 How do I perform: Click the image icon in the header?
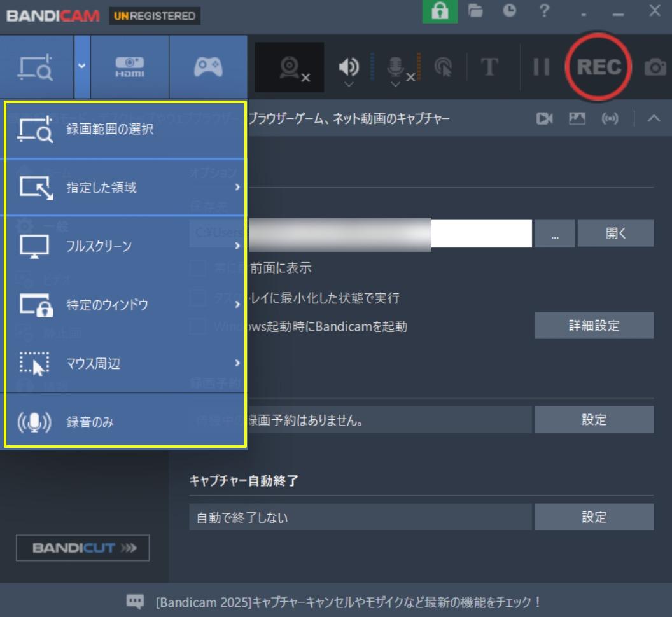point(577,119)
